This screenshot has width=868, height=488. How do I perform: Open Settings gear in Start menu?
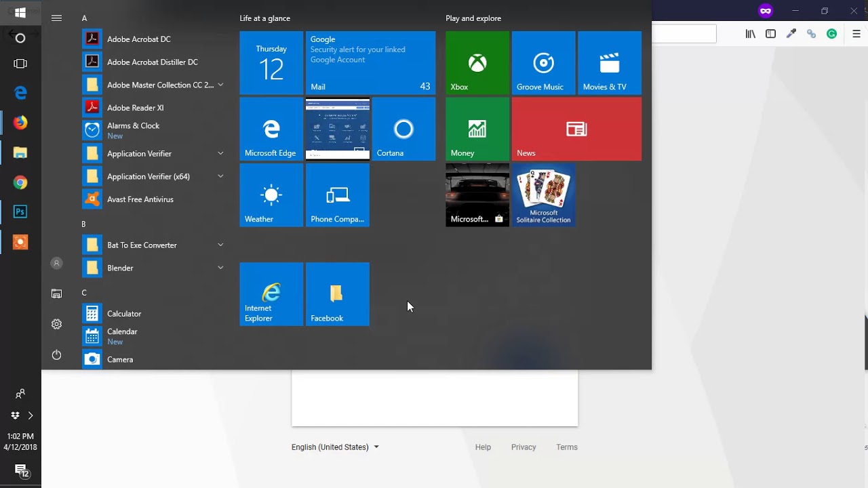point(57,324)
